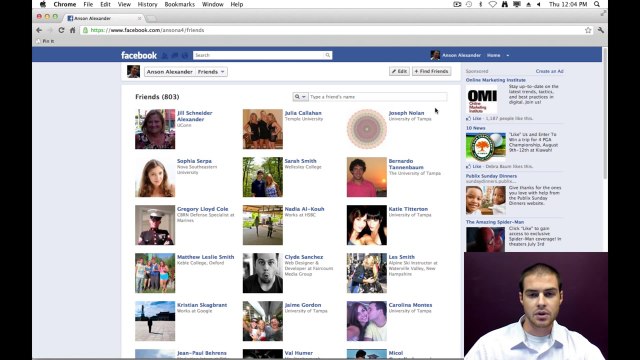The image size is (640, 360).
Task: Open messages icon in Facebook header
Action: coord(175,55)
